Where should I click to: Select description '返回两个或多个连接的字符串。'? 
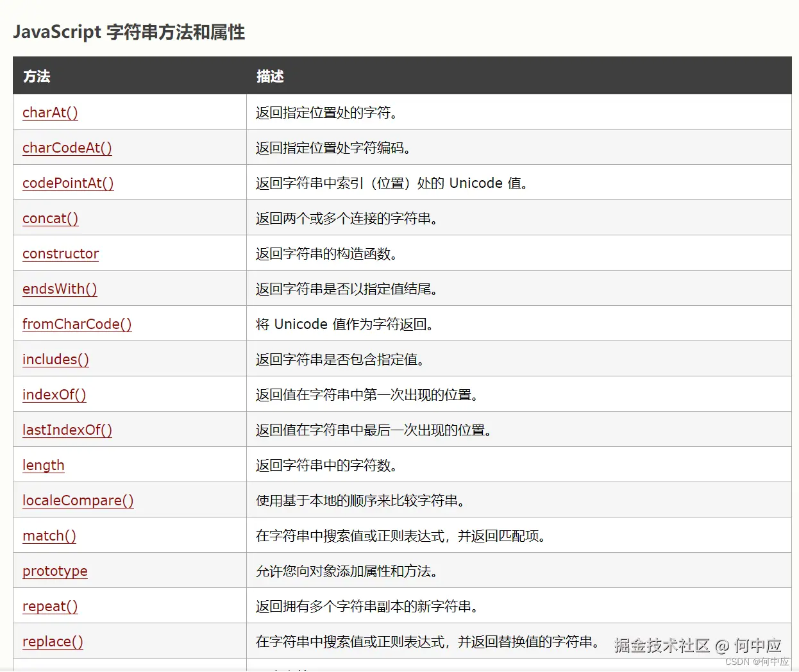[x=347, y=219]
